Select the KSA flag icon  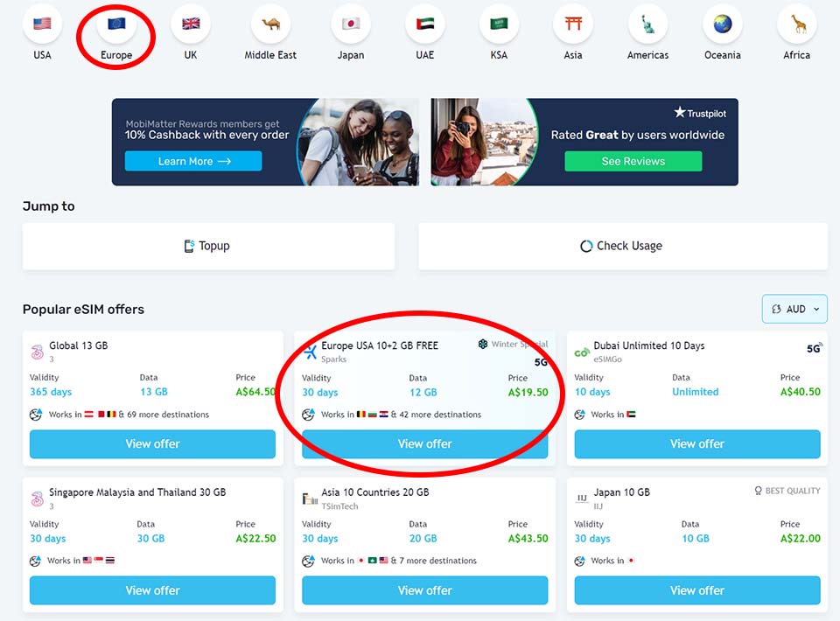click(500, 24)
